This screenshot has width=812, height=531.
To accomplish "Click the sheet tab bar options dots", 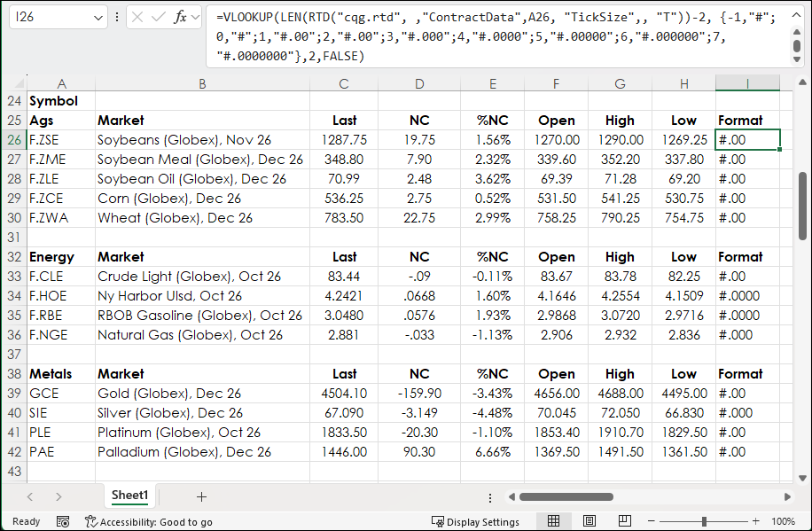I will [490, 498].
